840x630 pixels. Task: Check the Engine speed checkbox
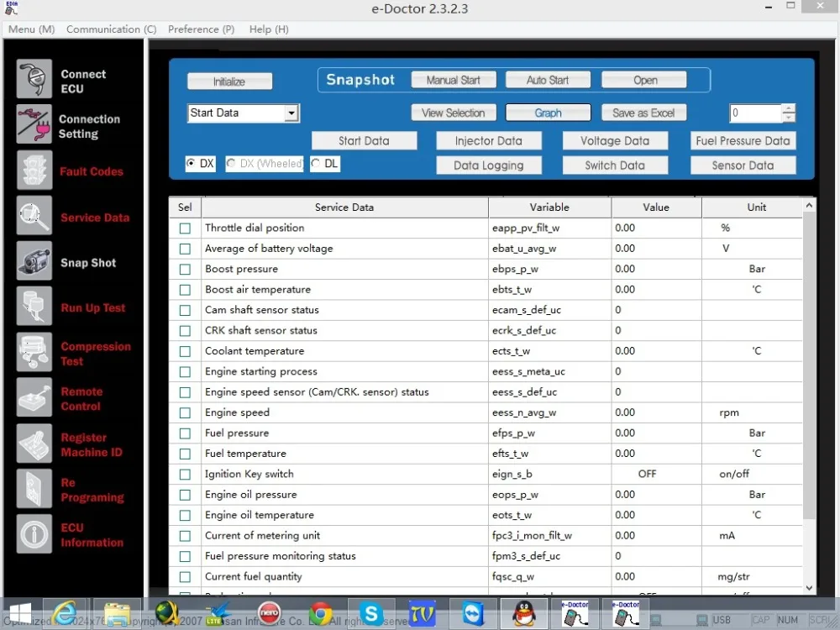click(185, 412)
